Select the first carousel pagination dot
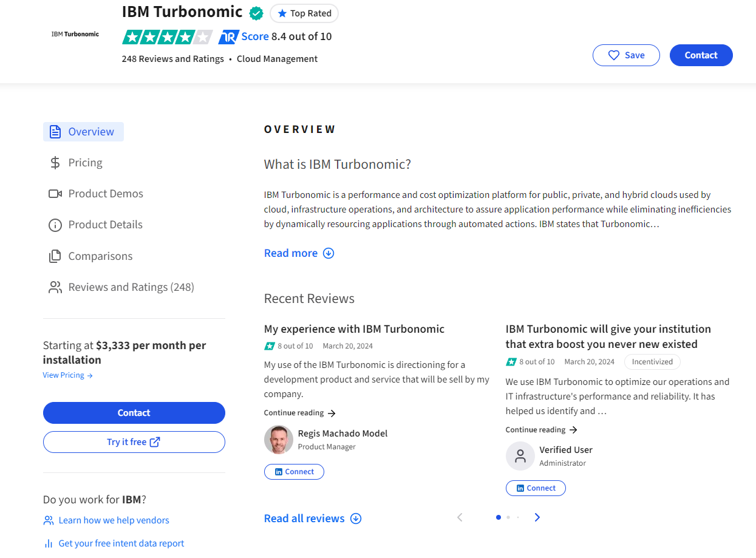756x558 pixels. tap(499, 517)
